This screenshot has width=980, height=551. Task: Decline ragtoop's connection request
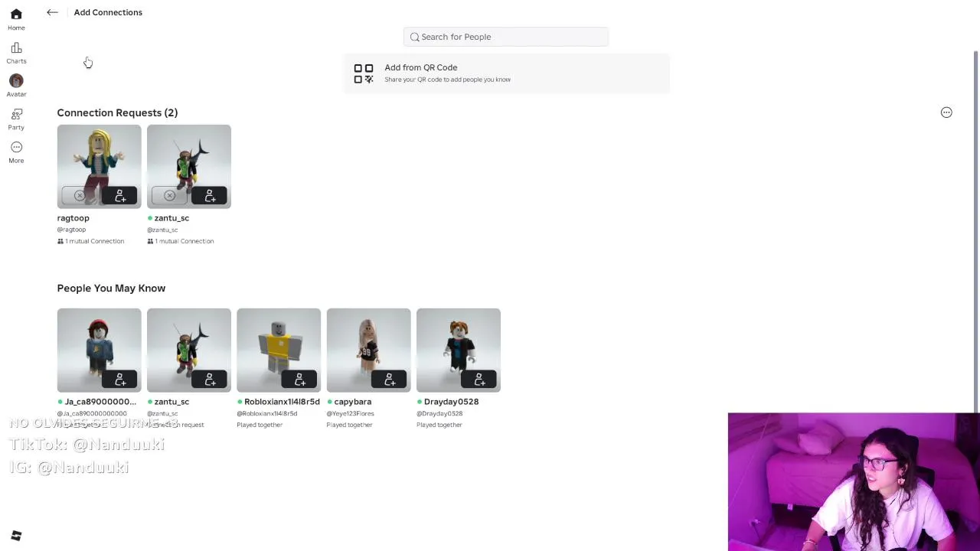click(80, 196)
